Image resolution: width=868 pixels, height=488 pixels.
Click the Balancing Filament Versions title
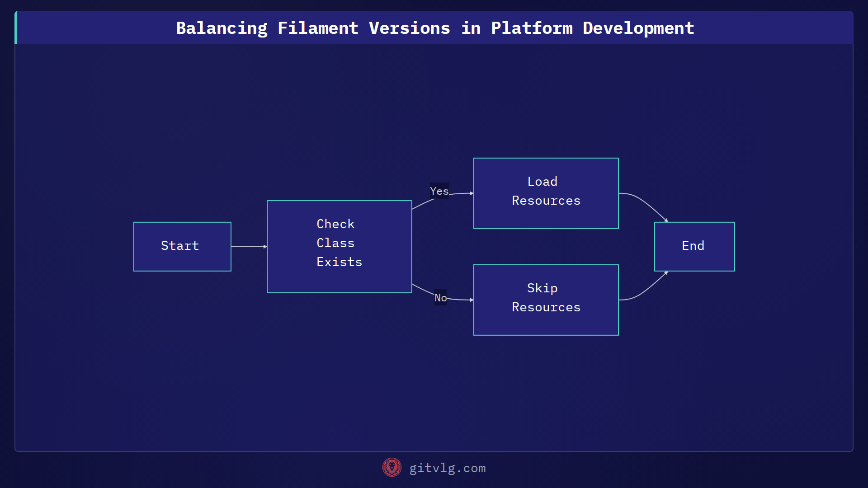pyautogui.click(x=435, y=28)
